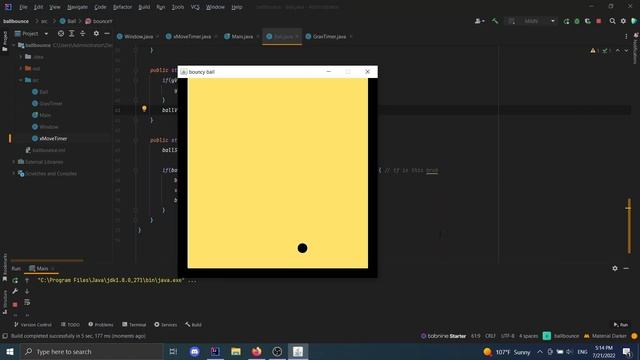Click the up arrow in Run console
The image size is (640, 360).
pos(27,280)
